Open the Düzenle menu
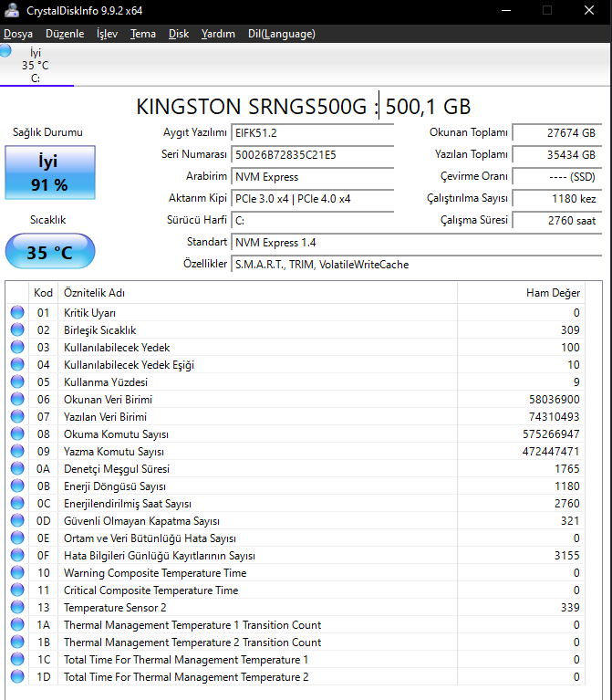The height and width of the screenshot is (700, 612). 65,34
